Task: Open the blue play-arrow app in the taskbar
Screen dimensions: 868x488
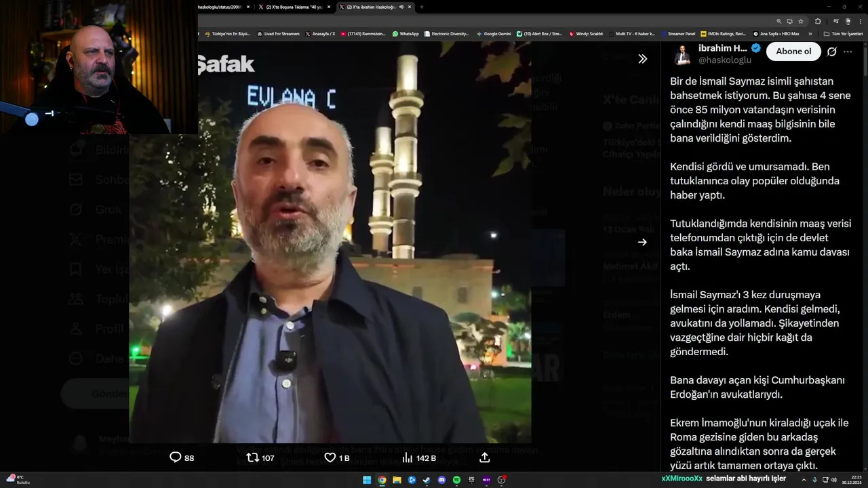Action: coord(412,480)
